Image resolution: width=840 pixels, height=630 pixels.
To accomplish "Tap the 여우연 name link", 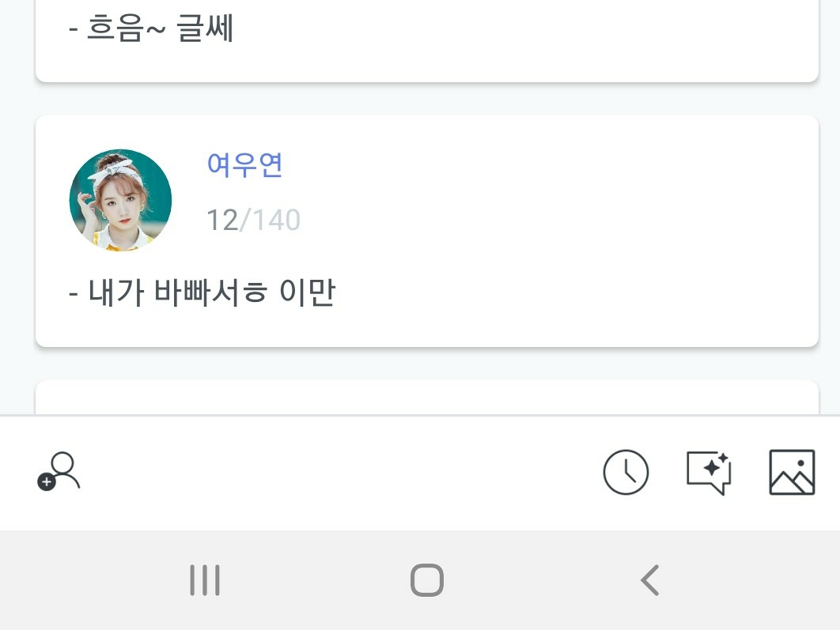I will (x=244, y=164).
